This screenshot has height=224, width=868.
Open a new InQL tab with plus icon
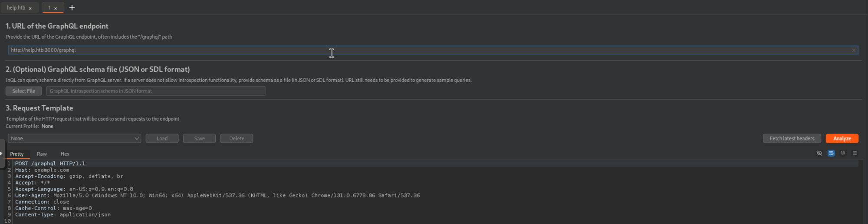[x=72, y=8]
